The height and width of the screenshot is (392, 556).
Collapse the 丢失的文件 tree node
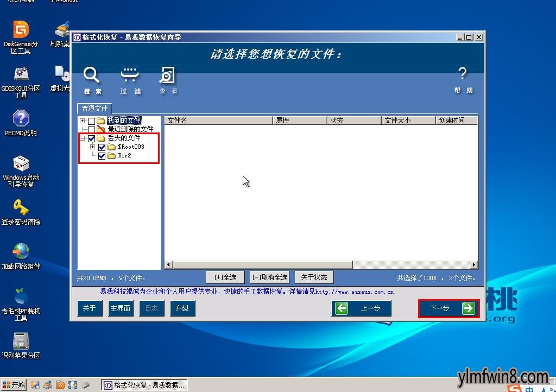tap(83, 138)
